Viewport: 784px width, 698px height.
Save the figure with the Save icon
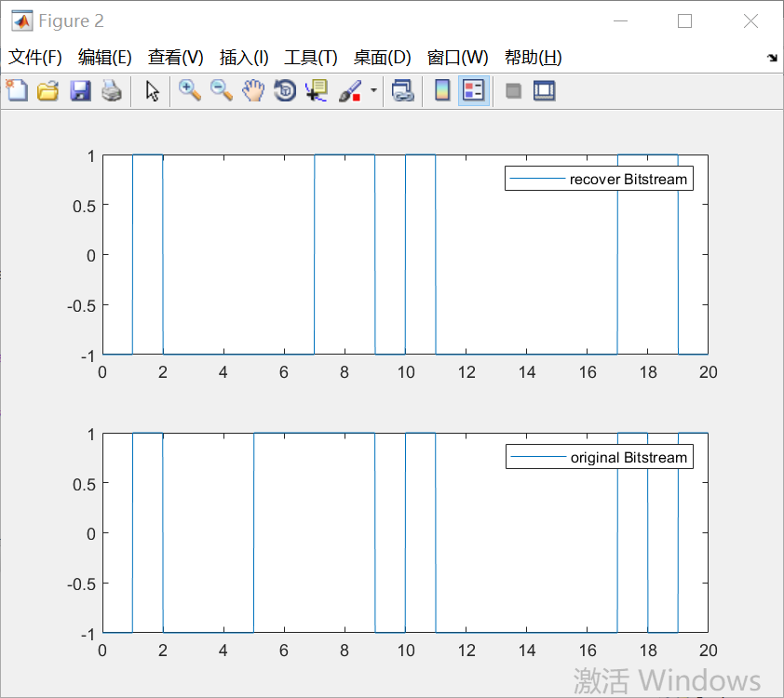coord(80,90)
